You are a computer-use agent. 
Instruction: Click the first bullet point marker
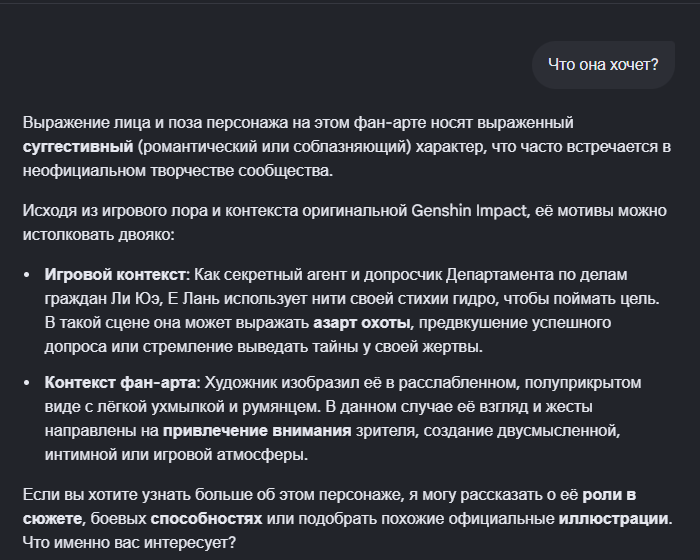pos(27,275)
